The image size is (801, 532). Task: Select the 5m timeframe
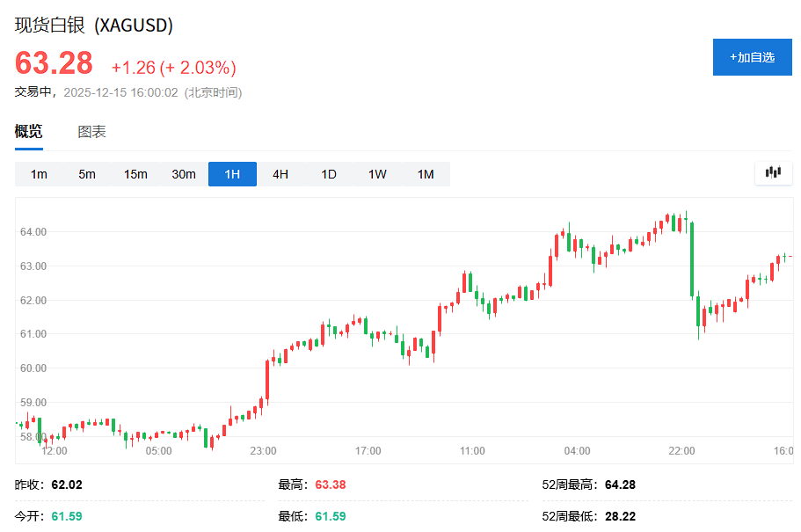[86, 173]
